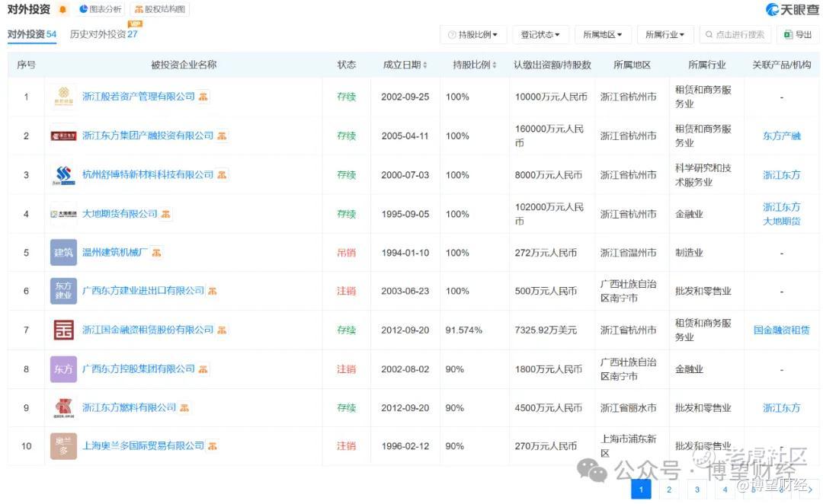Click the 1995-09-05 founding date

click(x=405, y=214)
